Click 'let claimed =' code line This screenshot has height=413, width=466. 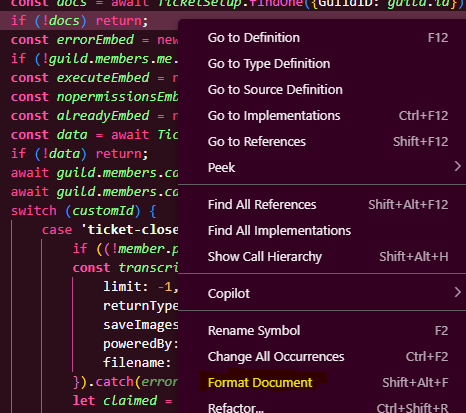123,401
